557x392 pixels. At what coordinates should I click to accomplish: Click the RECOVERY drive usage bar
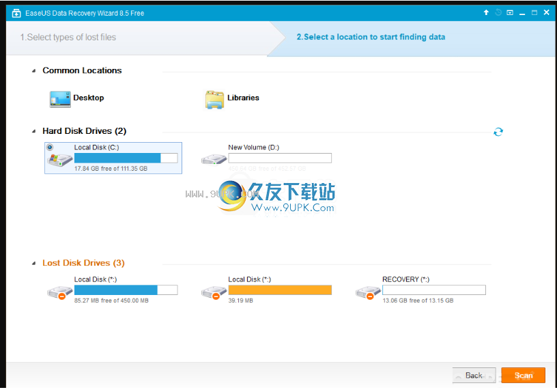tap(434, 290)
